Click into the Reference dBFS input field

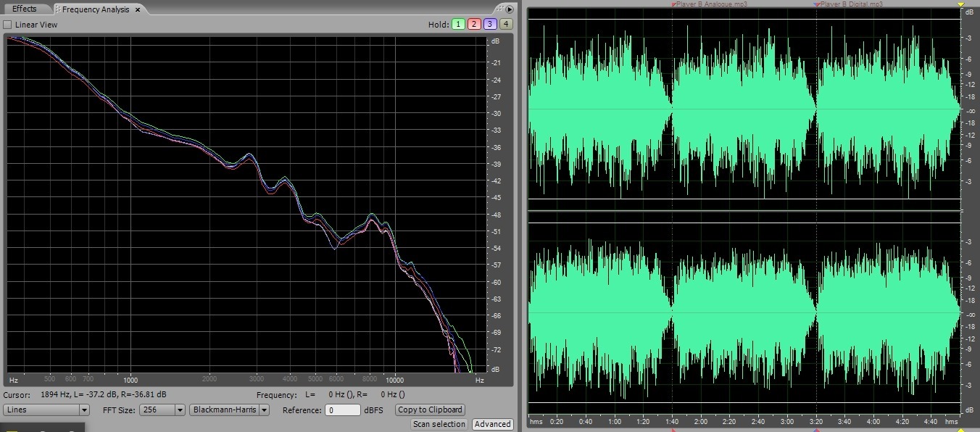(x=342, y=410)
